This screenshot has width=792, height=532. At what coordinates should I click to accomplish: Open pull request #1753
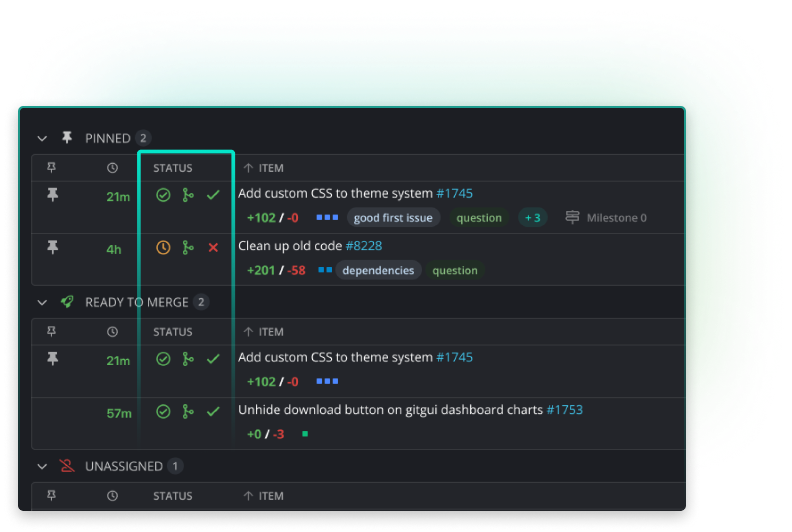[565, 410]
